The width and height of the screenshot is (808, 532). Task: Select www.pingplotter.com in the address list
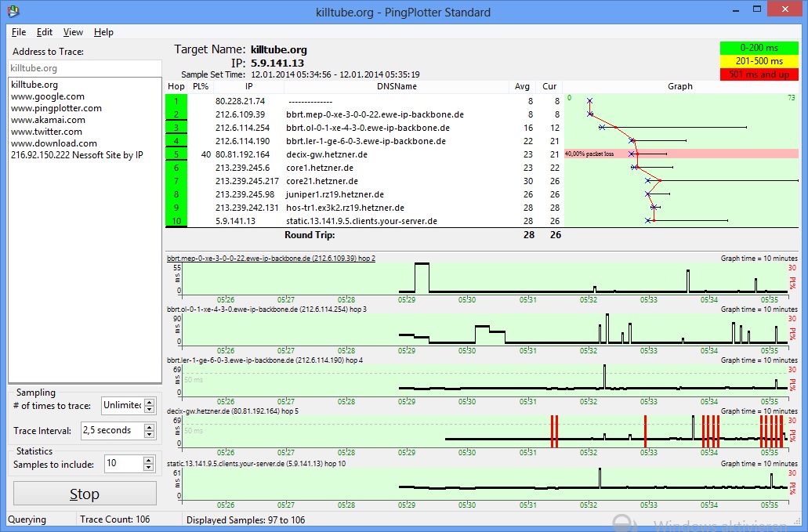pyautogui.click(x=56, y=108)
